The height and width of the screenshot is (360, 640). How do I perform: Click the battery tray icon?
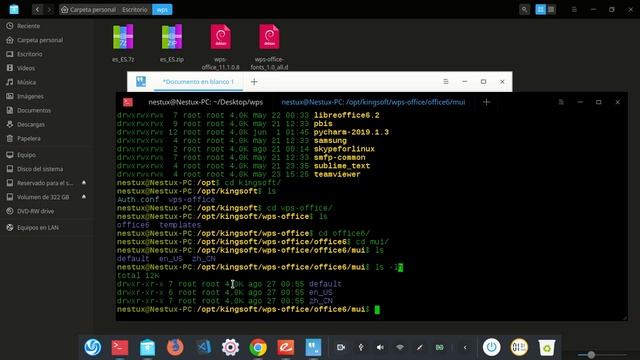point(440,347)
